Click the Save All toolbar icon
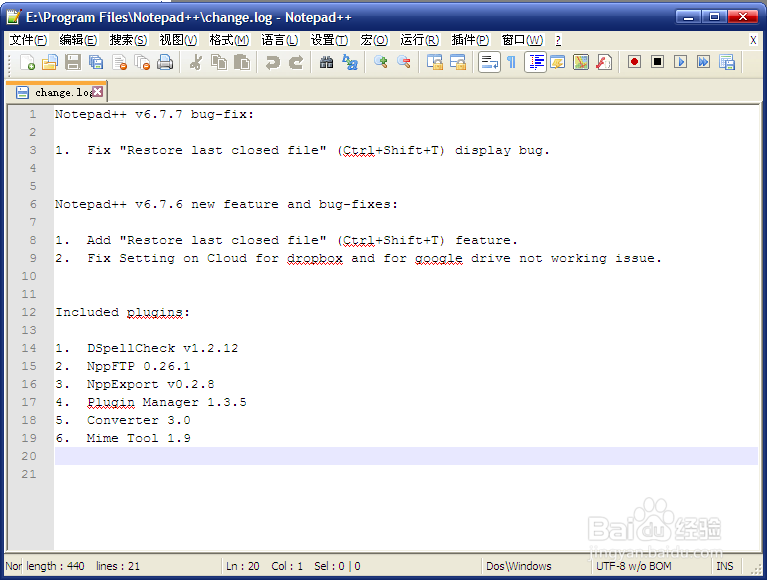Viewport: 767px width, 580px height. click(x=96, y=62)
